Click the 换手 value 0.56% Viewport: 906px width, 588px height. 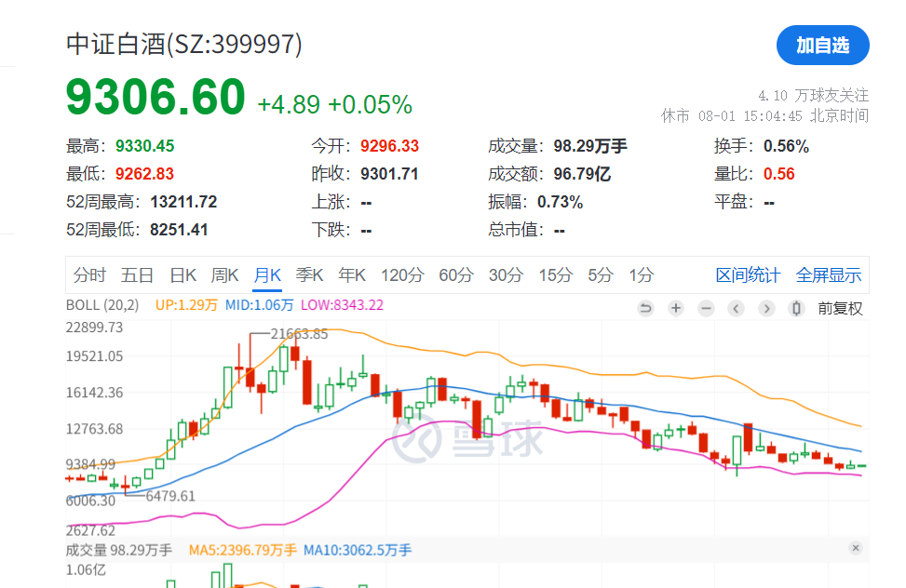(786, 146)
